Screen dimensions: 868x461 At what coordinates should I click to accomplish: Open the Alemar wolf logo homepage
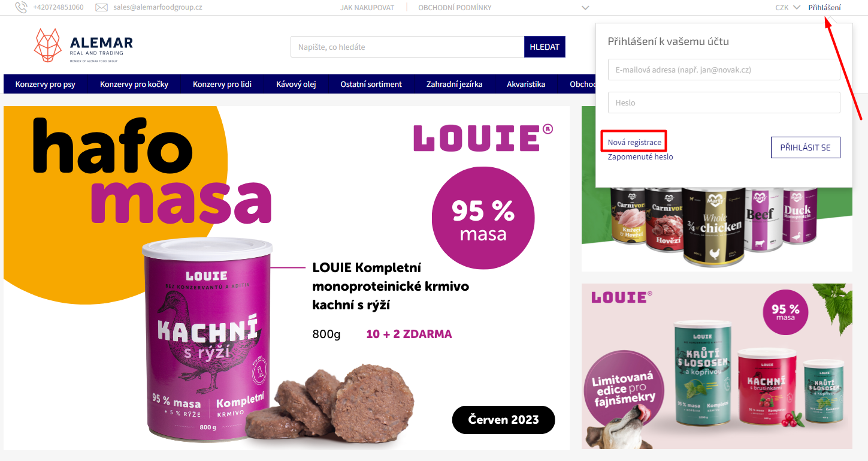(83, 46)
